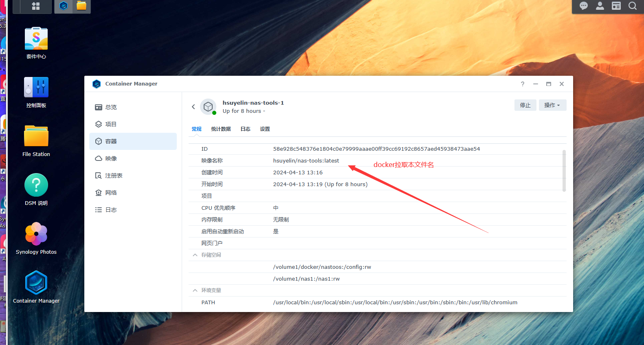Viewport: 644px width, 345px height.
Task: Open Synology Photos desktop icon
Action: pos(36,239)
